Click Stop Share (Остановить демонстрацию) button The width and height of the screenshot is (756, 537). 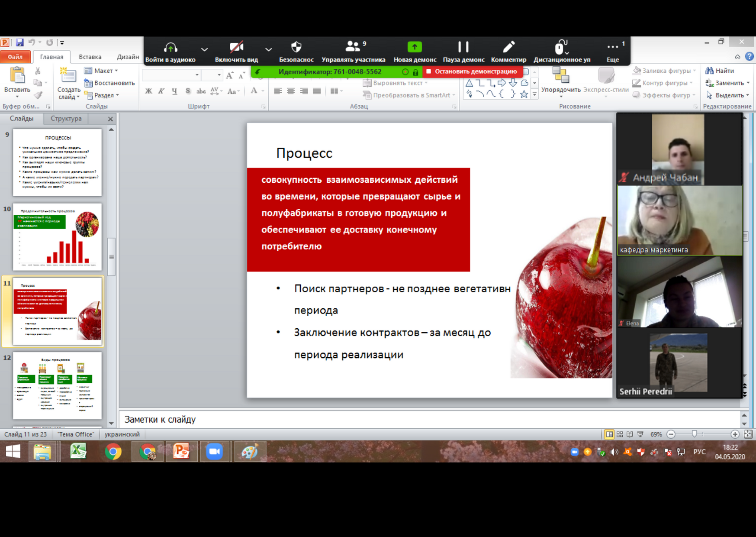click(472, 71)
